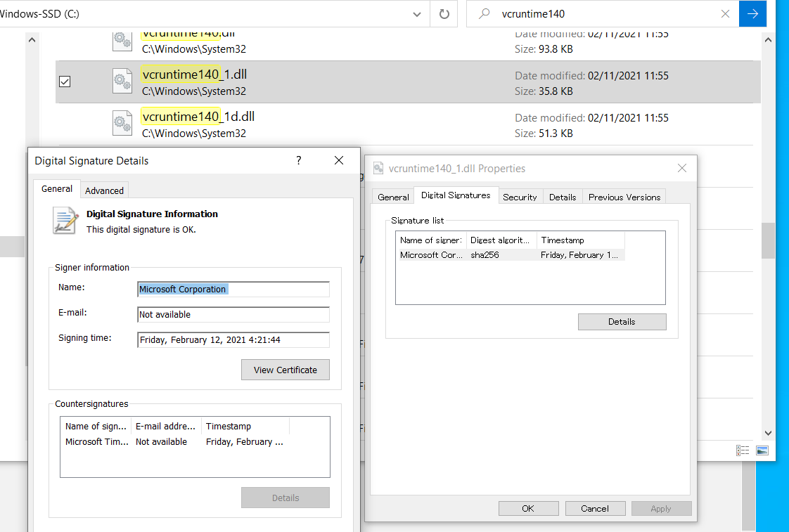Viewport: 789px width, 532px height.
Task: Click the Countersignatures Details button
Action: [286, 498]
